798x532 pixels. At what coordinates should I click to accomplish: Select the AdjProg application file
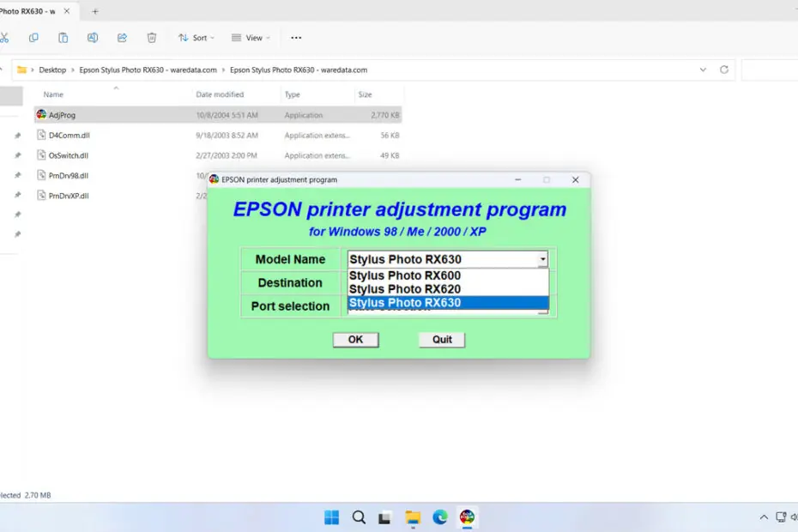pyautogui.click(x=218, y=115)
